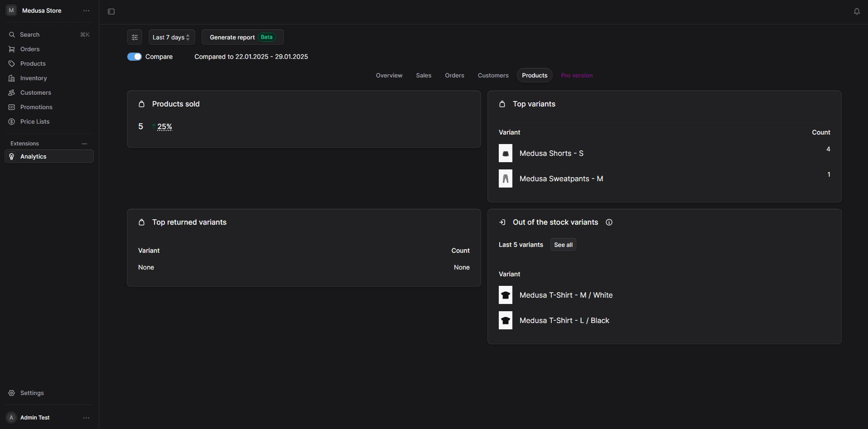Viewport: 868px width, 429px height.
Task: Open the Medusa Store options menu
Action: click(x=86, y=10)
